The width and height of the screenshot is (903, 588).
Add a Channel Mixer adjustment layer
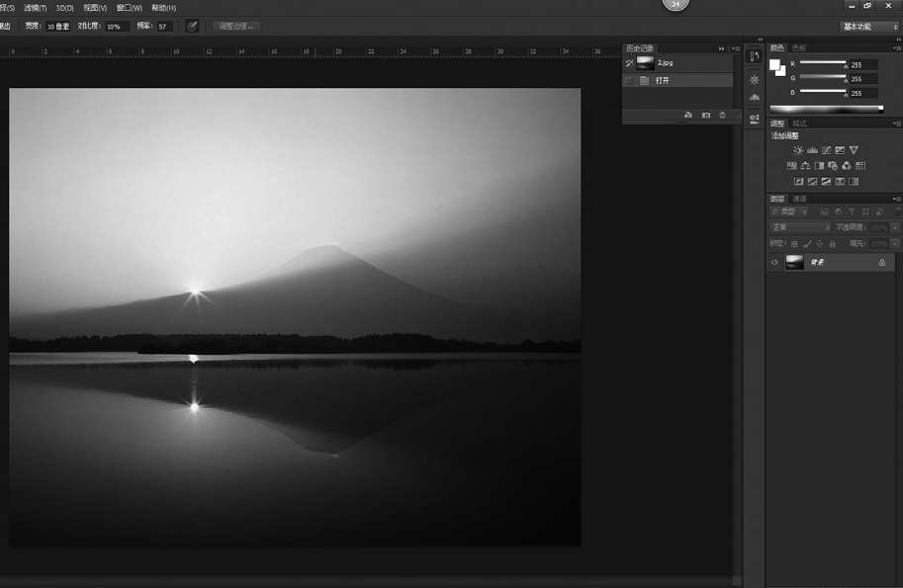[847, 166]
